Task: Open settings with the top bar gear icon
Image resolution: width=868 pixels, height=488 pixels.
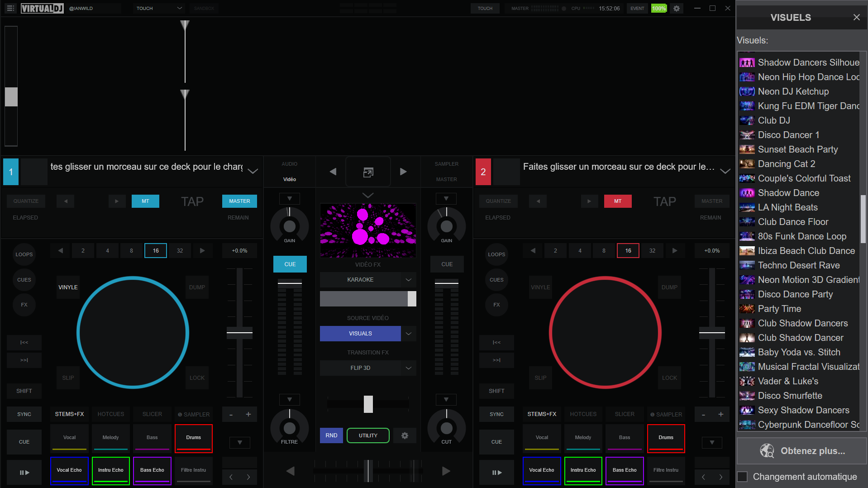Action: tap(676, 8)
